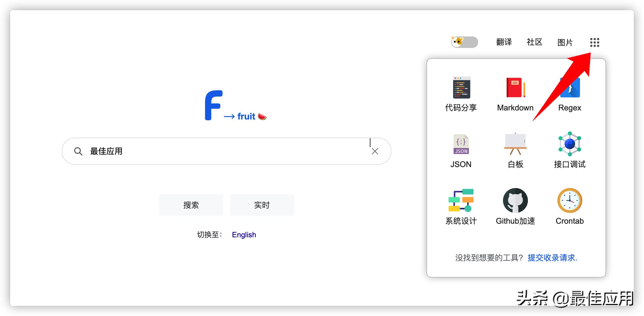
Task: Select the Markdown tool icon
Action: [515, 91]
